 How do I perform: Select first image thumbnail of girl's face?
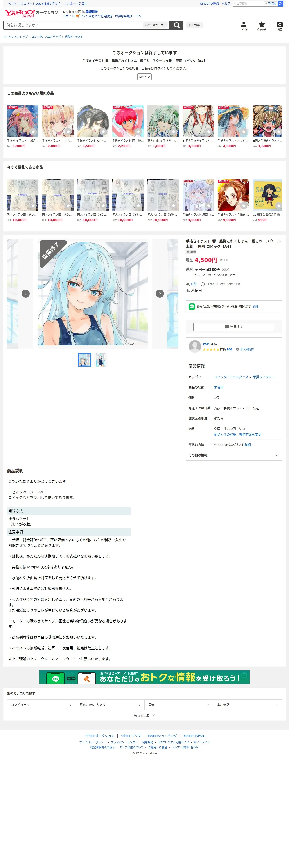84,360
